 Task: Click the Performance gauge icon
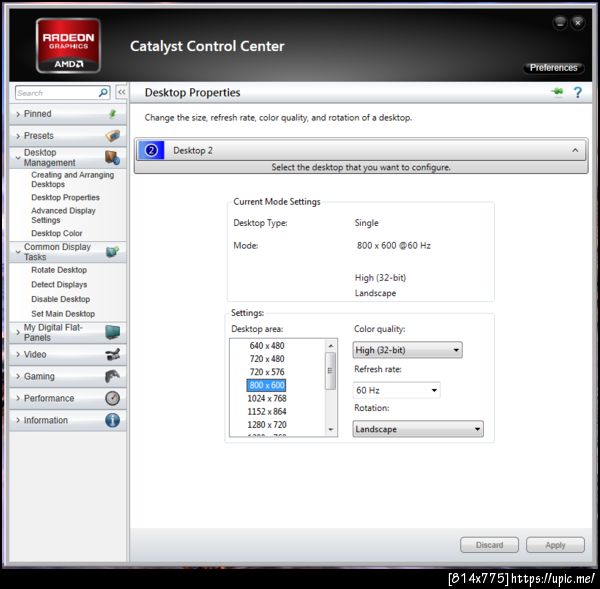pyautogui.click(x=112, y=398)
